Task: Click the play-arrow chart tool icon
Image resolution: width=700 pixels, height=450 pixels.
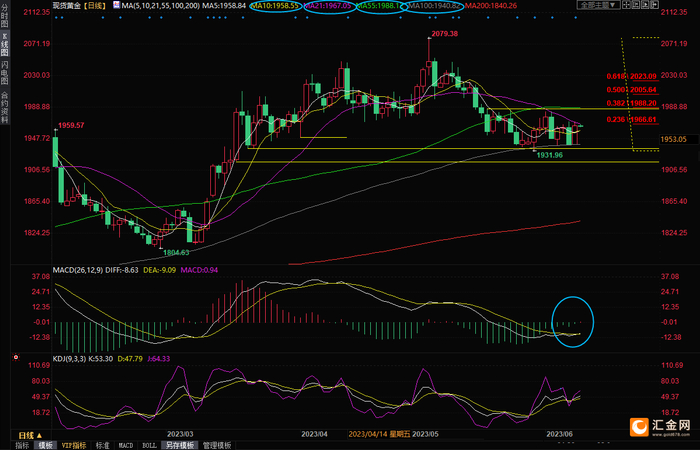Action: pyautogui.click(x=645, y=4)
